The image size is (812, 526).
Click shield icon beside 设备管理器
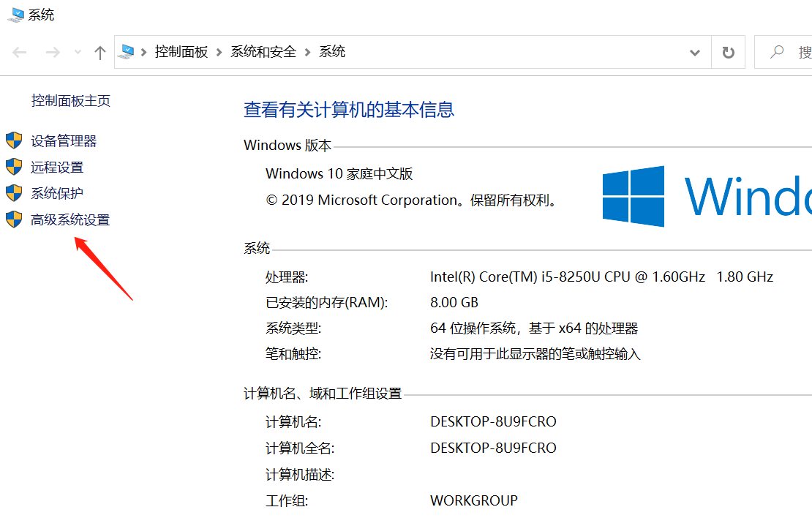click(14, 140)
